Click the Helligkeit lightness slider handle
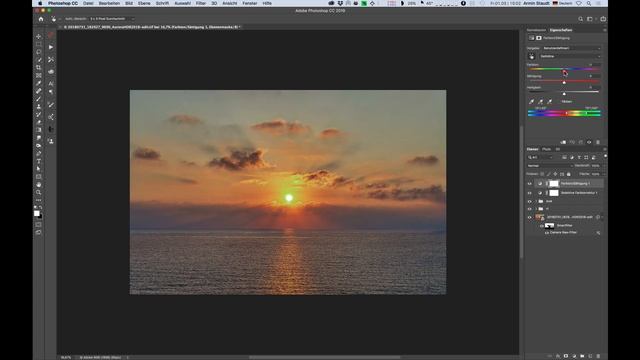Screen dimensions: 640x360 click(564, 94)
